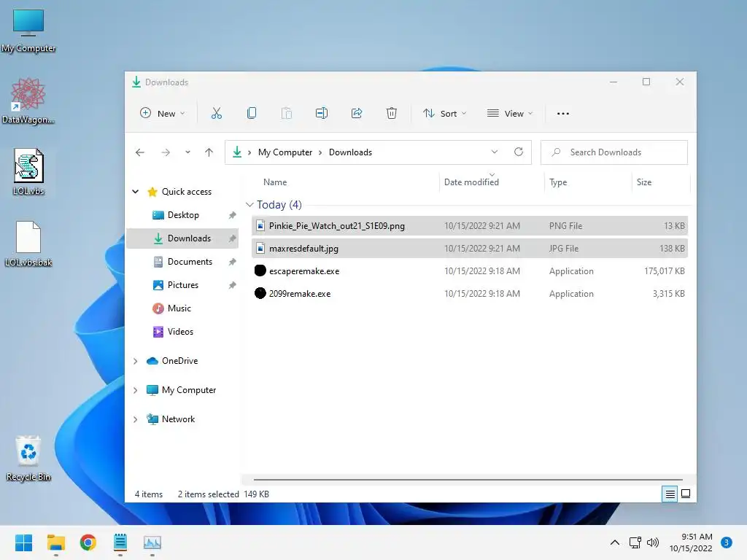This screenshot has height=560, width=747.
Task: Expand the Network tree node
Action: [135, 419]
